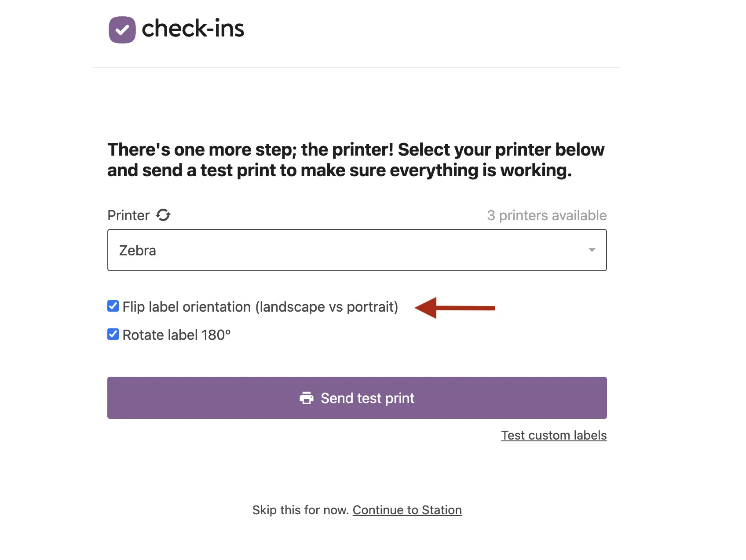Viewport: 746px width, 560px height.
Task: Click the printer icon inside the purple button
Action: click(x=307, y=398)
